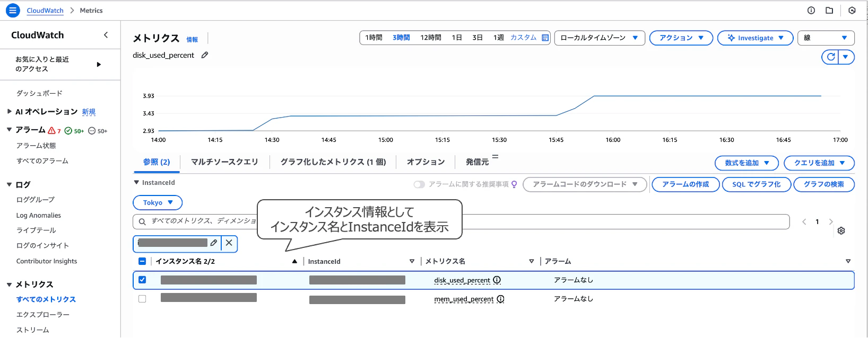Collapse the CloudWatch sidebar with the chevron
The height and width of the screenshot is (338, 868).
coord(106,35)
